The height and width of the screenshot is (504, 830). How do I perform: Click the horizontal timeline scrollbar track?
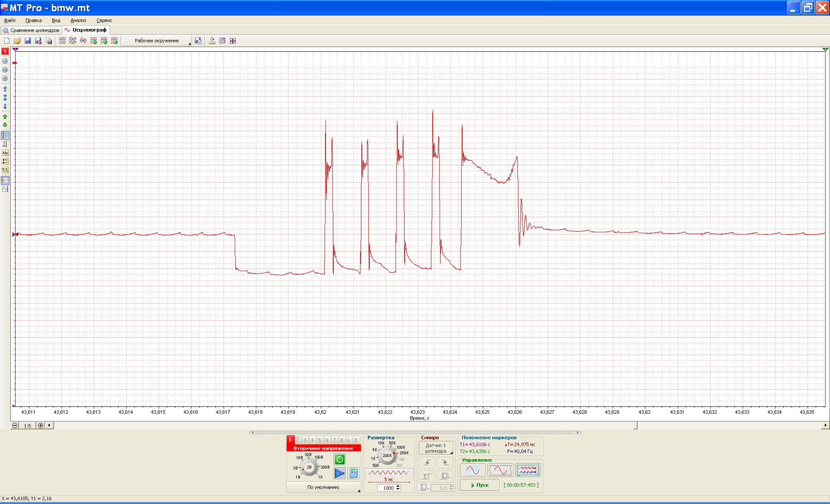(437, 425)
